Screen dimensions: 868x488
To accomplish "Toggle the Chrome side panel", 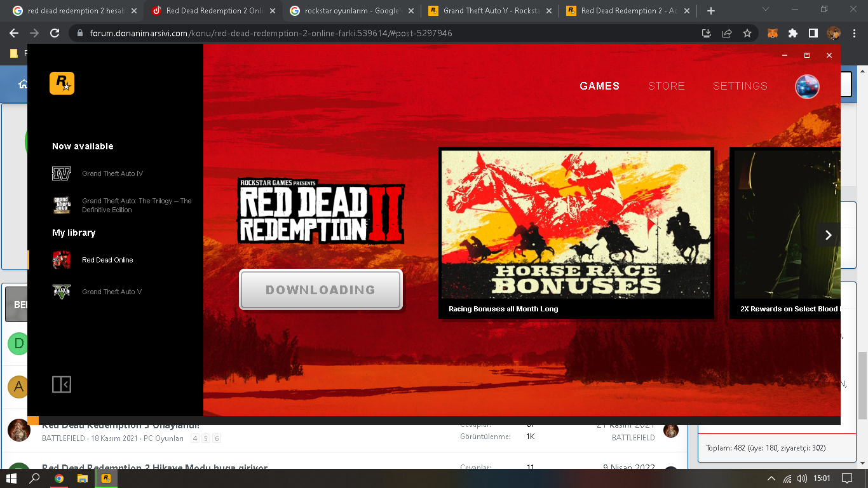I will click(x=813, y=33).
